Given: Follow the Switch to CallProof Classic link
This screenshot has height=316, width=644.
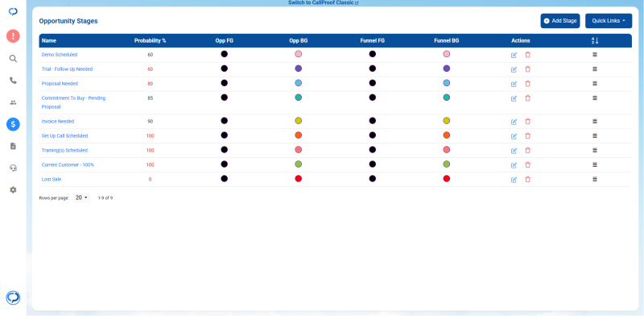Looking at the screenshot, I should [x=324, y=2].
